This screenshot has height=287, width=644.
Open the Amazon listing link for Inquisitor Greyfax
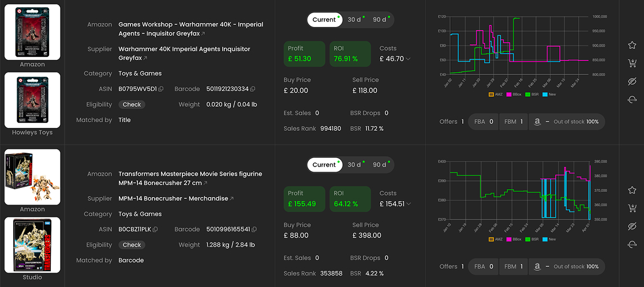click(x=203, y=33)
